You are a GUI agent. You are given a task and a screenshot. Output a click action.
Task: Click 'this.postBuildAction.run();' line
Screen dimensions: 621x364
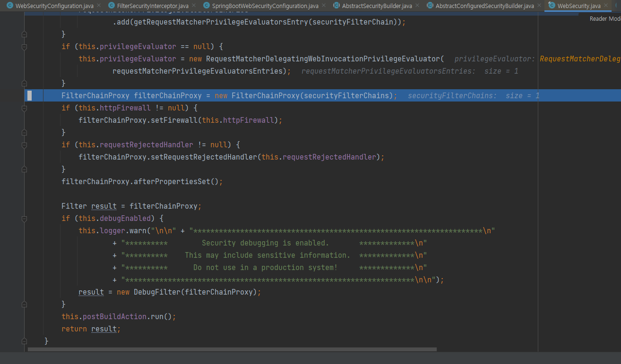119,317
